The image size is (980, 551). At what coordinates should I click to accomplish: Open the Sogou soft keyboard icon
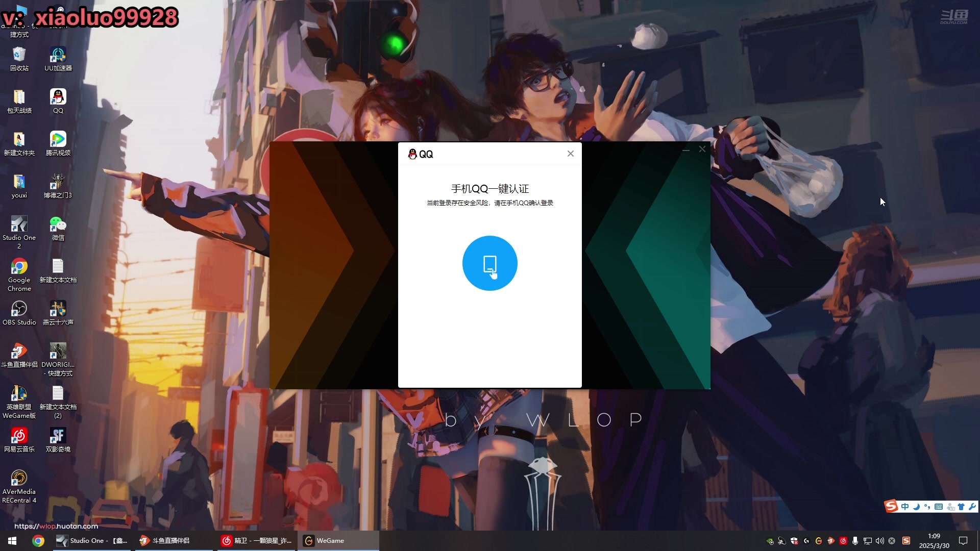pos(939,507)
